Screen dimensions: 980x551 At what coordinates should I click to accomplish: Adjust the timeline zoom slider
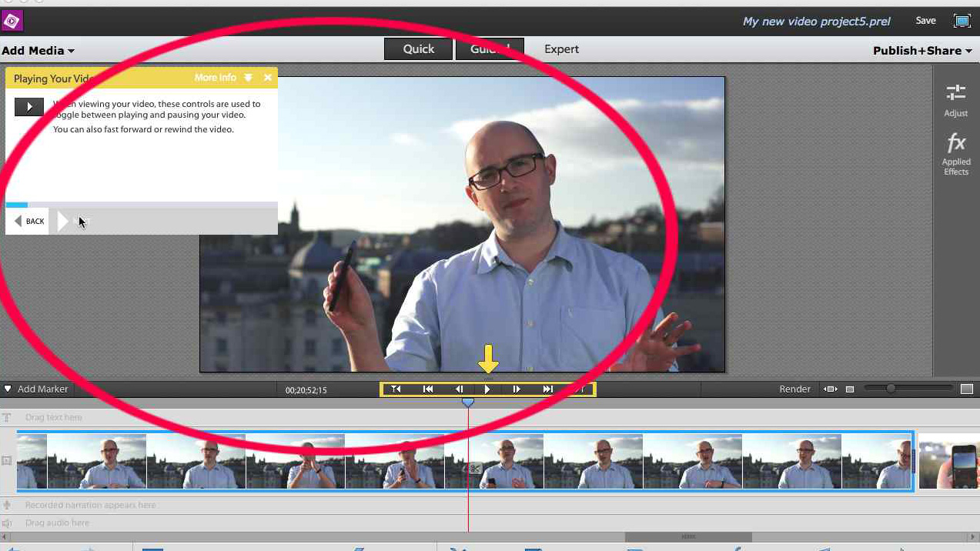(891, 389)
